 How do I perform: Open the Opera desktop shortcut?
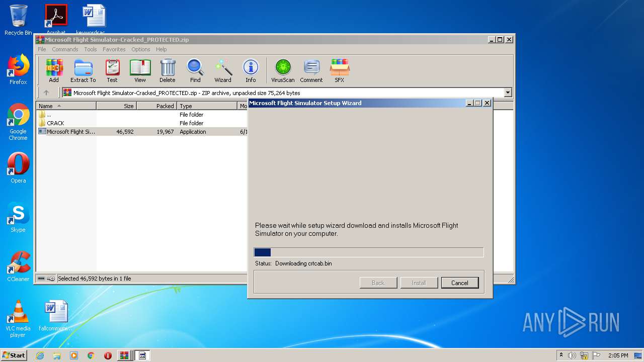[x=18, y=168]
